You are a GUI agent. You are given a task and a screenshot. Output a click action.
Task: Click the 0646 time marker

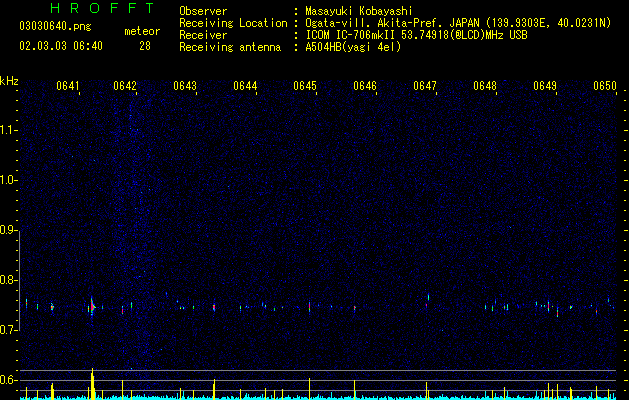pos(365,86)
